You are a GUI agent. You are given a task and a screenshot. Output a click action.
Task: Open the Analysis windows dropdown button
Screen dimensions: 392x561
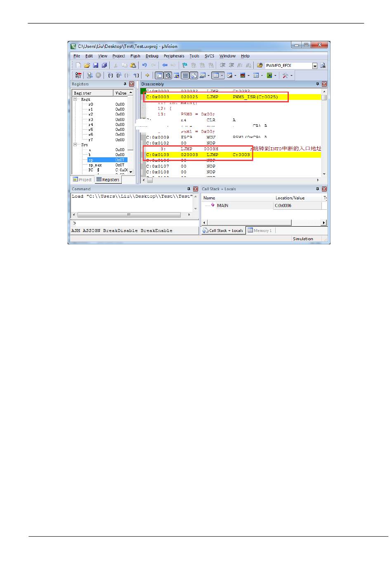tap(244, 75)
